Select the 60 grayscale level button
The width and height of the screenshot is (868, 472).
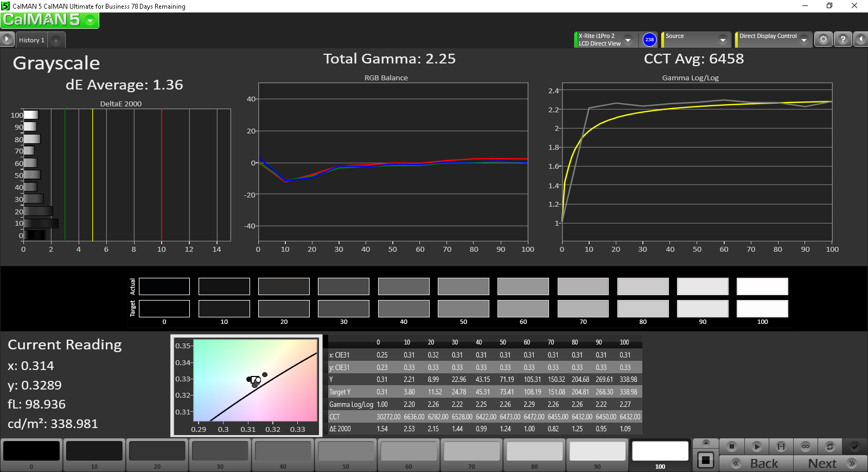click(409, 455)
